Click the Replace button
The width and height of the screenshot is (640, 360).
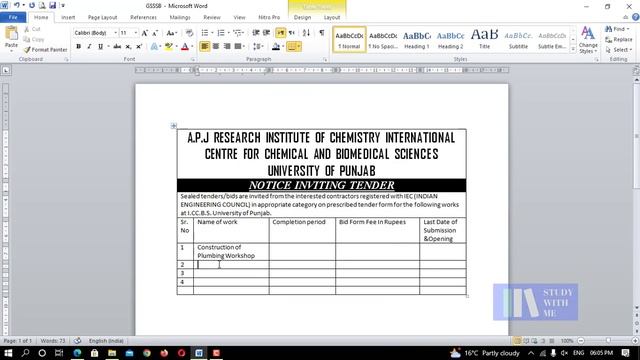tap(619, 40)
